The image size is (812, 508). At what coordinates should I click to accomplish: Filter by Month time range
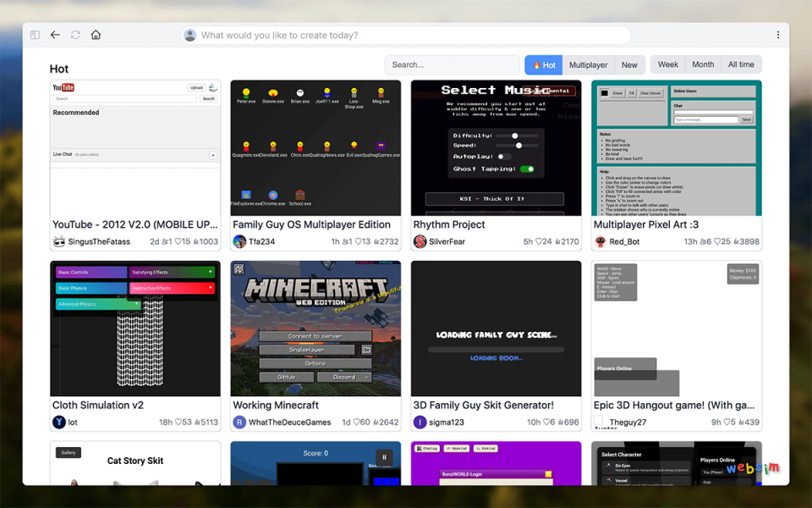(703, 65)
